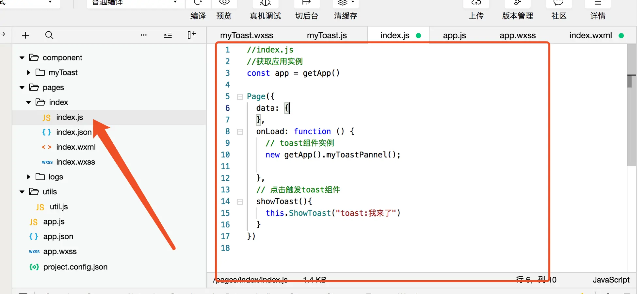Collapse the utils folder
This screenshot has height=294, width=644.
click(22, 192)
